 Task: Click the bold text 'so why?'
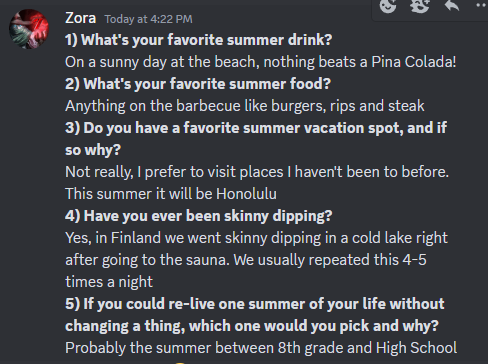(x=93, y=150)
